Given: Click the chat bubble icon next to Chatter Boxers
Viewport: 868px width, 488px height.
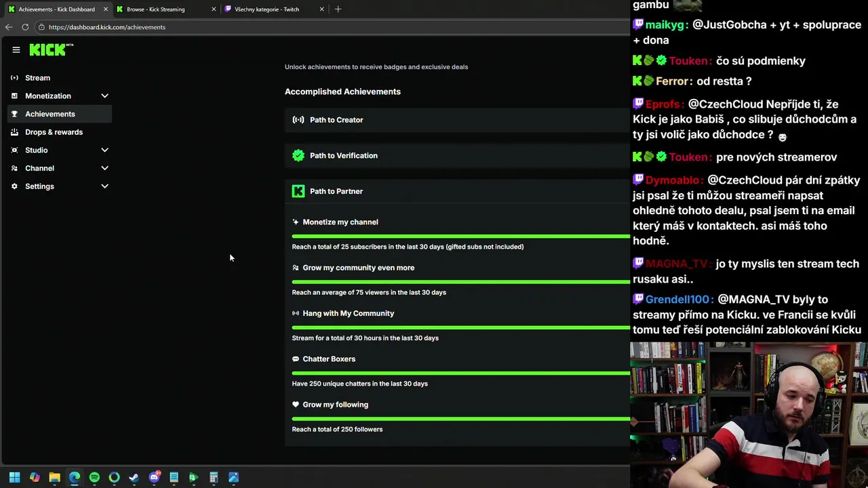Looking at the screenshot, I should [295, 359].
